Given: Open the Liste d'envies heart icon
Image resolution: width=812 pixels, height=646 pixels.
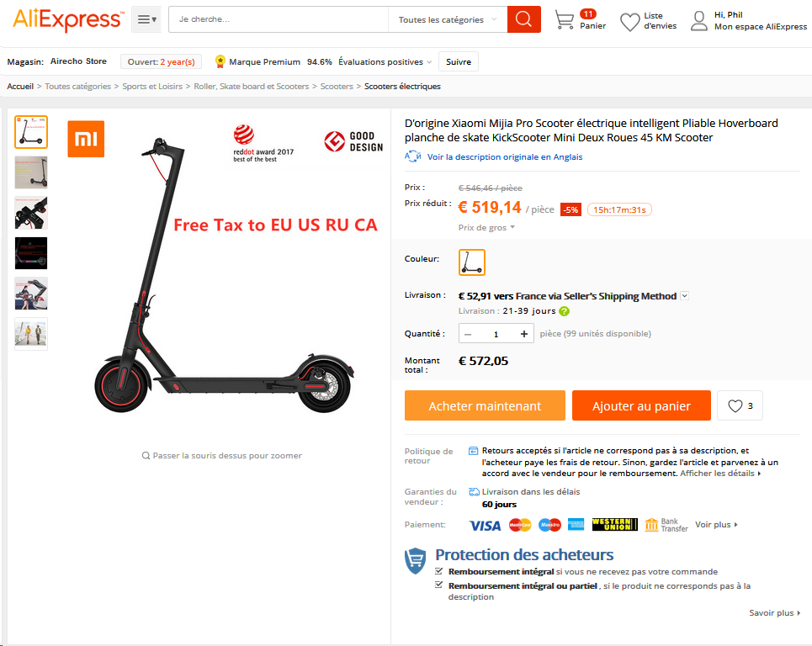Looking at the screenshot, I should pyautogui.click(x=629, y=22).
